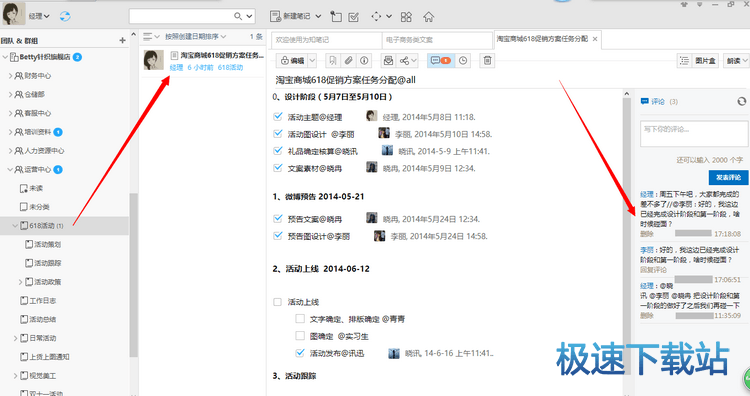Screen dimensions: 750x396
Task: Expand the 财务中心 group
Action: pyautogui.click(x=10, y=76)
